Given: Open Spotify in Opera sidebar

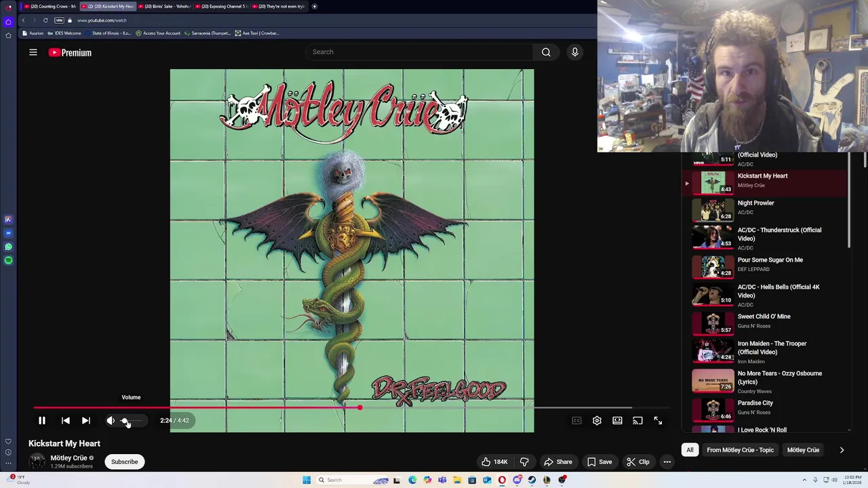Looking at the screenshot, I should pyautogui.click(x=8, y=260).
